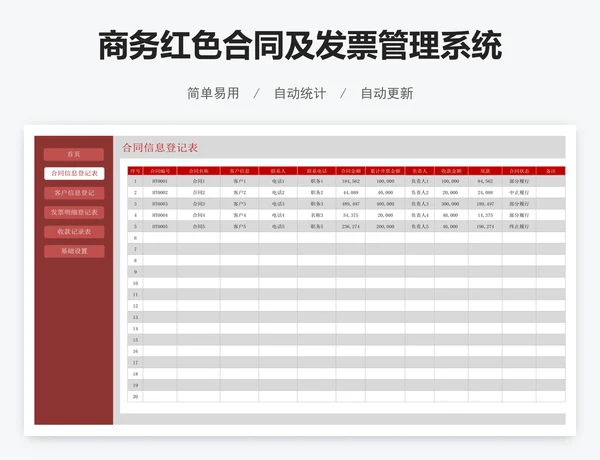Screen dimensions: 600x460
Task: Click row number 15 cell
Action: pyautogui.click(x=135, y=340)
